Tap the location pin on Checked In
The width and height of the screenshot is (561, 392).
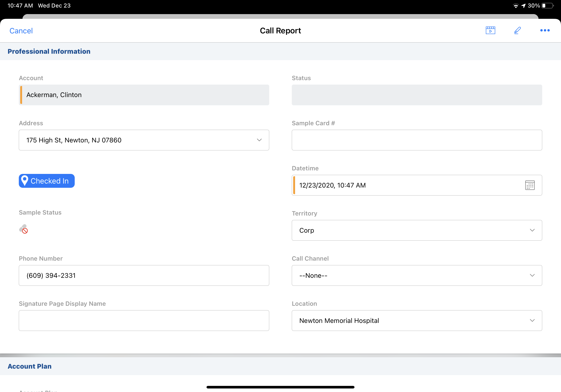click(25, 181)
